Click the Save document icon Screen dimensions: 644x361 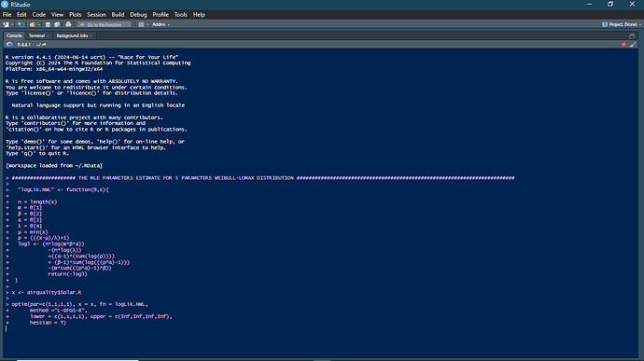point(48,24)
